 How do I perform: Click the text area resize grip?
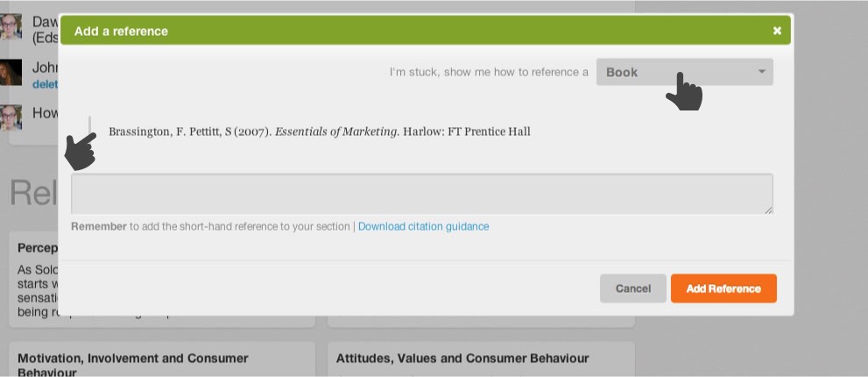(769, 210)
